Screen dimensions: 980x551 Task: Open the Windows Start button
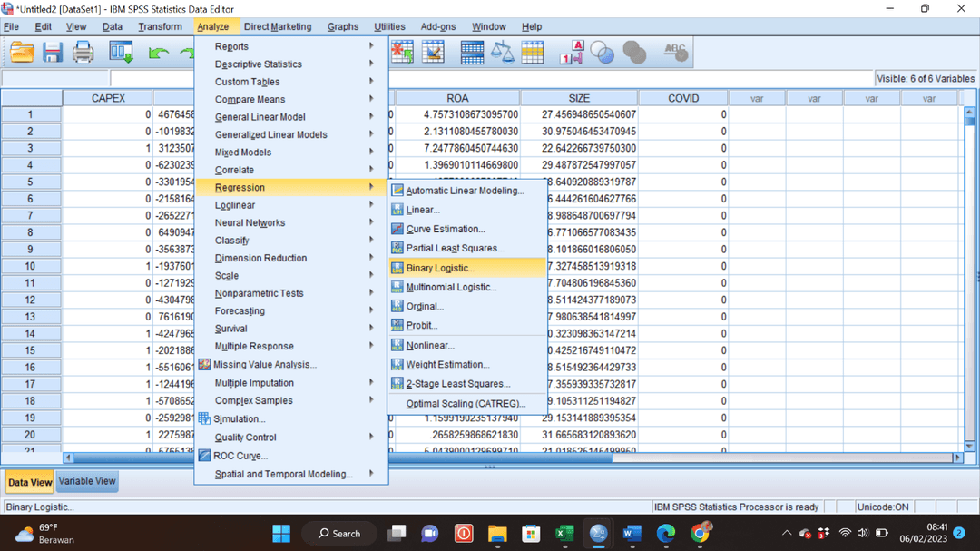point(281,534)
